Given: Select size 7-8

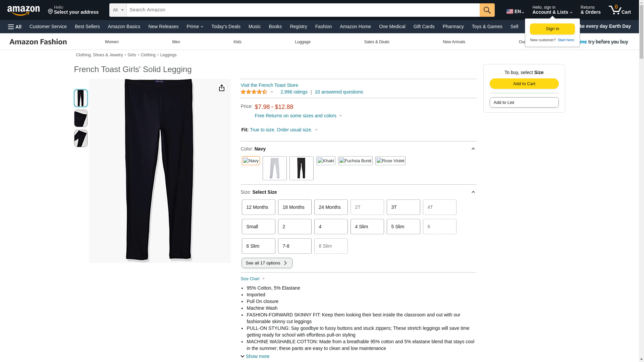Looking at the screenshot, I should click(295, 246).
